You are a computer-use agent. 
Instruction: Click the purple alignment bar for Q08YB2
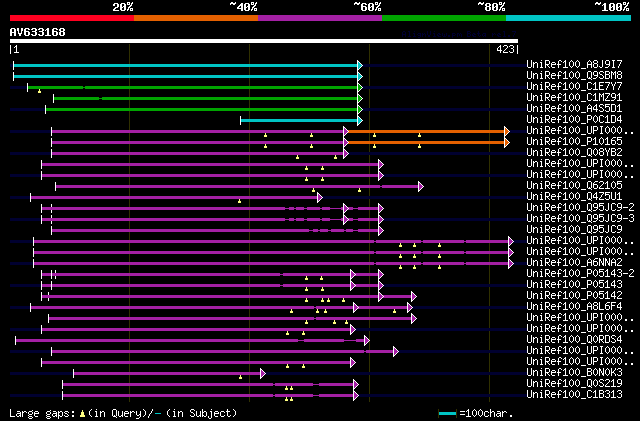(198, 154)
